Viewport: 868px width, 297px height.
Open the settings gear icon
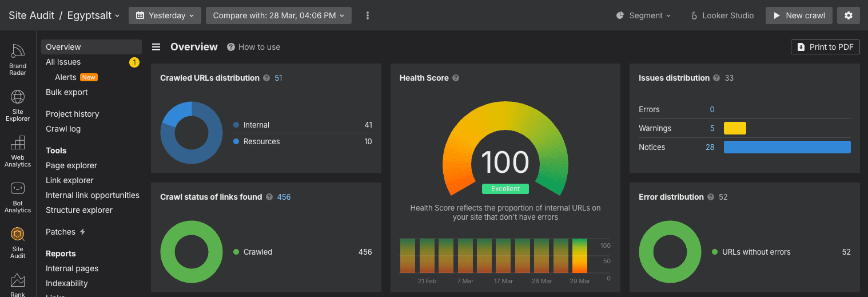click(x=849, y=15)
